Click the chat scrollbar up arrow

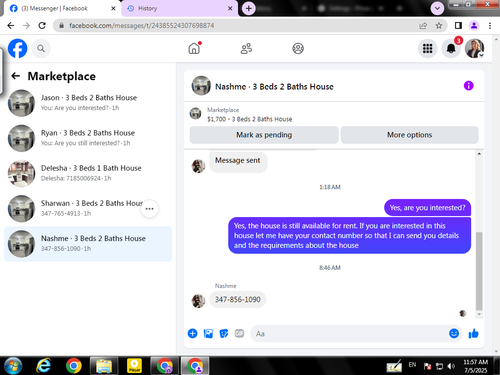point(479,154)
